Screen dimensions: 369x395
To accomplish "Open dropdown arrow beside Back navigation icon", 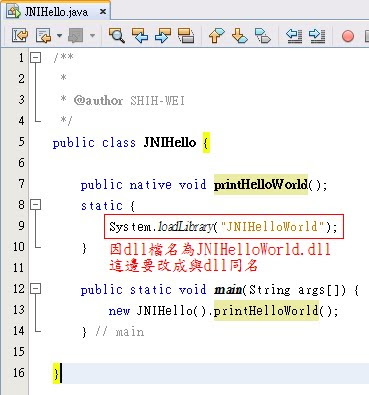I will click(x=59, y=35).
